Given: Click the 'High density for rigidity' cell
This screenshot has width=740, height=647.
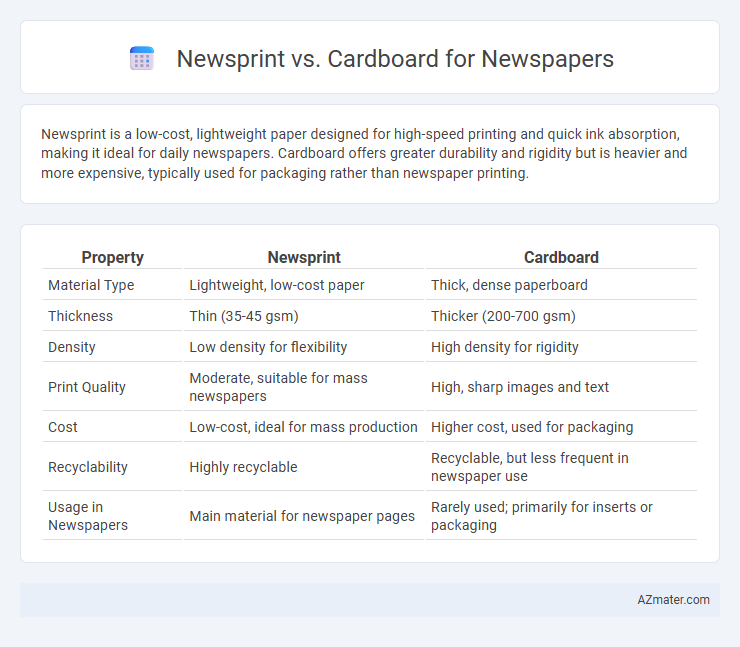Looking at the screenshot, I should pyautogui.click(x=561, y=347).
